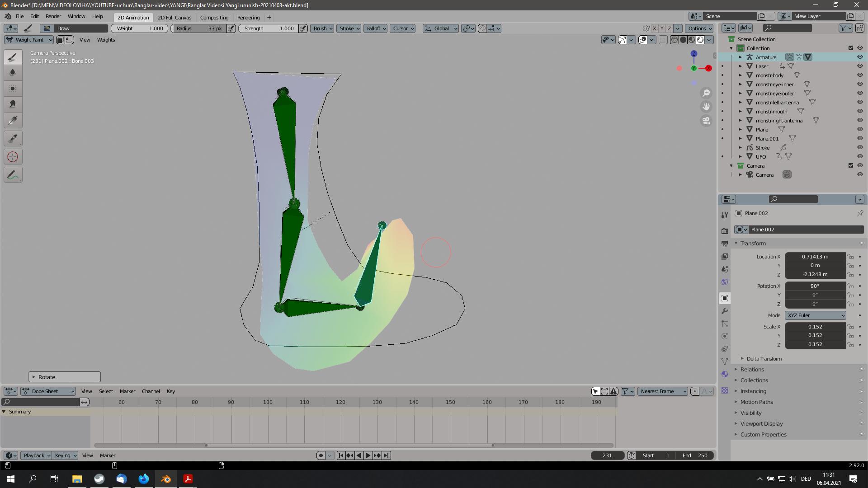Open the Texture properties checker tab
This screenshot has height=488, width=868.
click(x=725, y=390)
